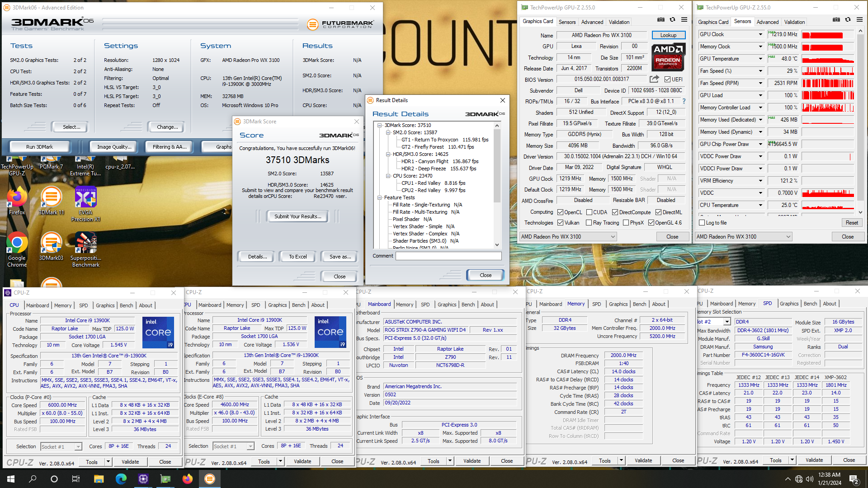Toggle the UEFI checkbox in GPU-Z
The image size is (868, 488).
coord(667,79)
